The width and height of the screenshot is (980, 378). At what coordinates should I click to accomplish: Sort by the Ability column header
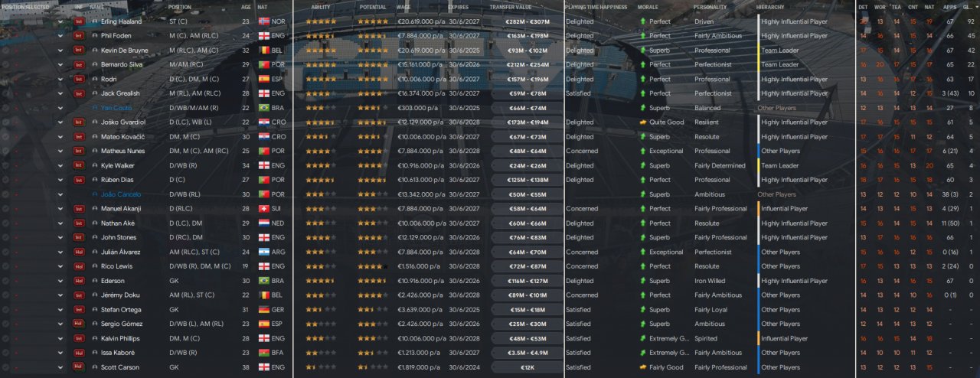[x=321, y=7]
